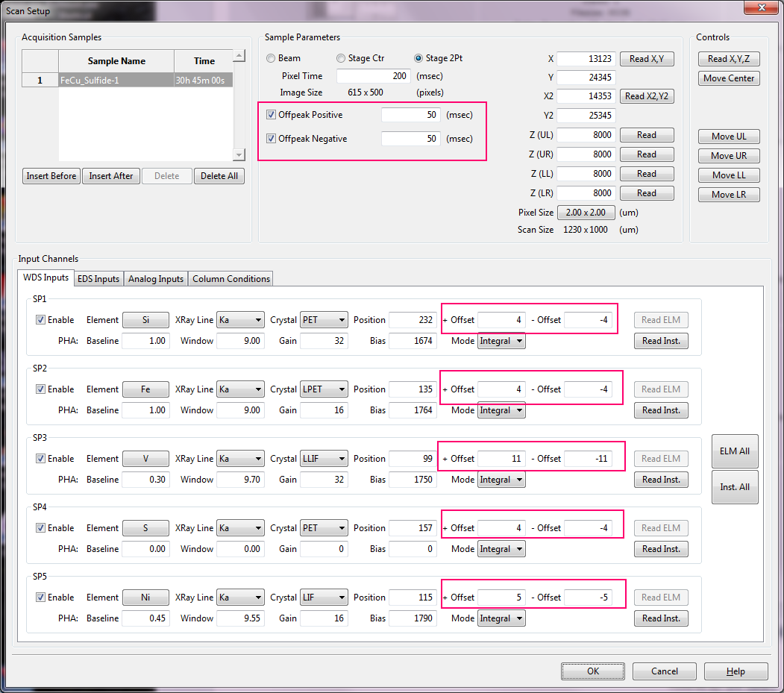Open the SP1 Crystal dropdown

[x=324, y=320]
